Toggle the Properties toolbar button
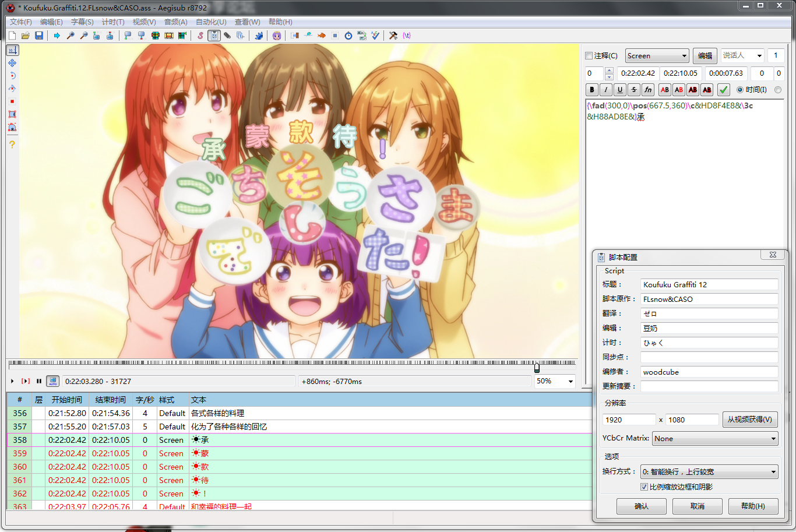The height and width of the screenshot is (532, 796). tap(214, 36)
